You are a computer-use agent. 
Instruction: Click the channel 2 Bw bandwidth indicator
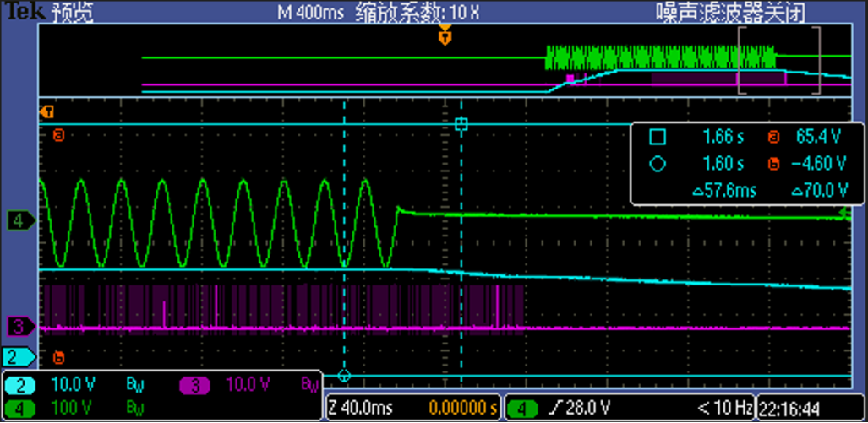tap(135, 385)
